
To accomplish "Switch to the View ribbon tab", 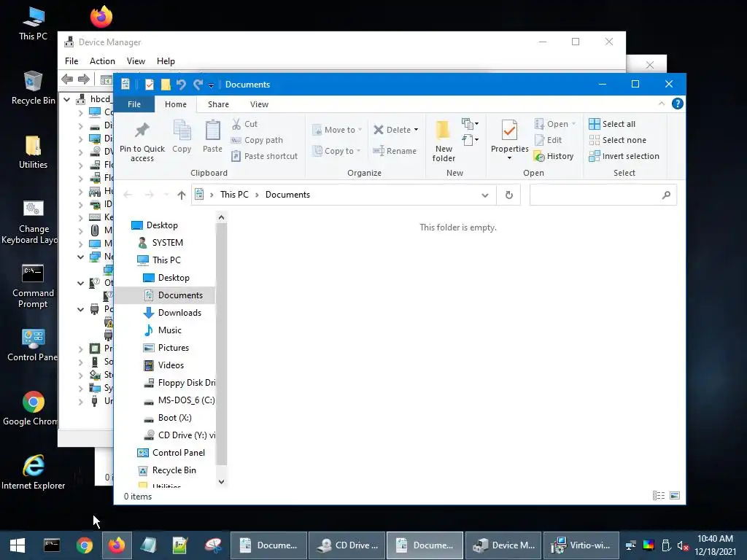I will [259, 104].
